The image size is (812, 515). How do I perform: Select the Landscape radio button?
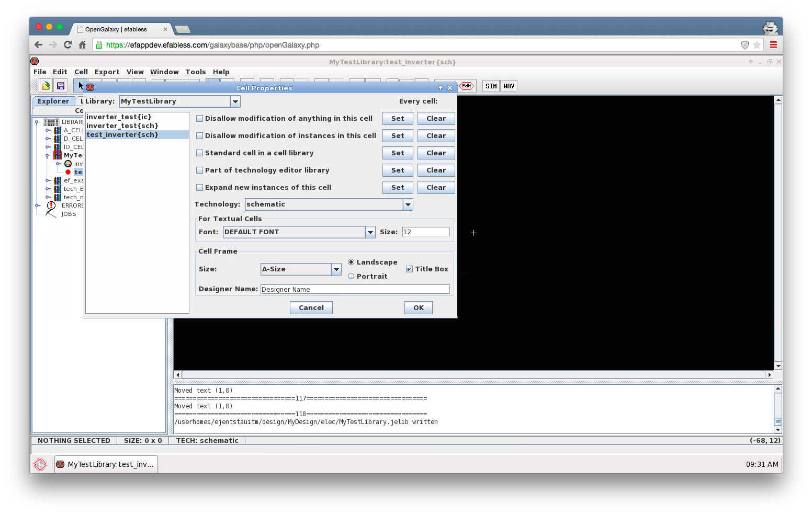351,262
